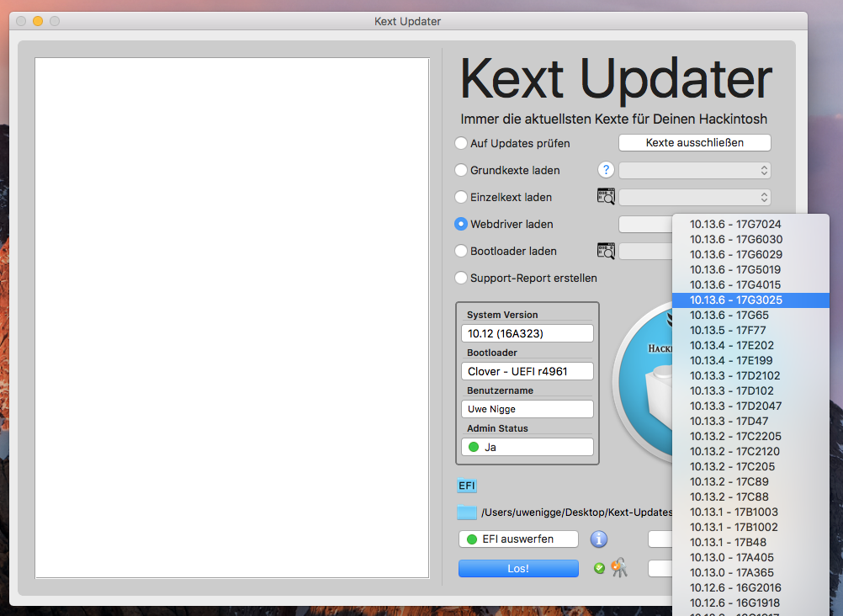
Task: Choose webdriver 10.13.2 - 17C89
Action: [750, 482]
